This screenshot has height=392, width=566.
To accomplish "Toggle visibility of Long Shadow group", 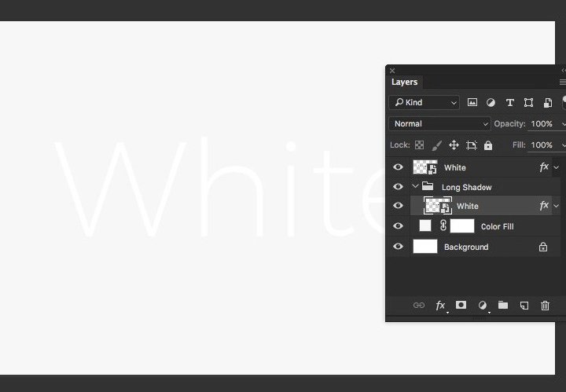I will point(398,187).
